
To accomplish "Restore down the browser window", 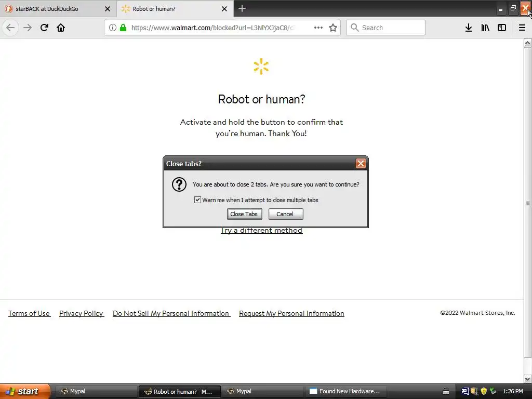I will [513, 8].
